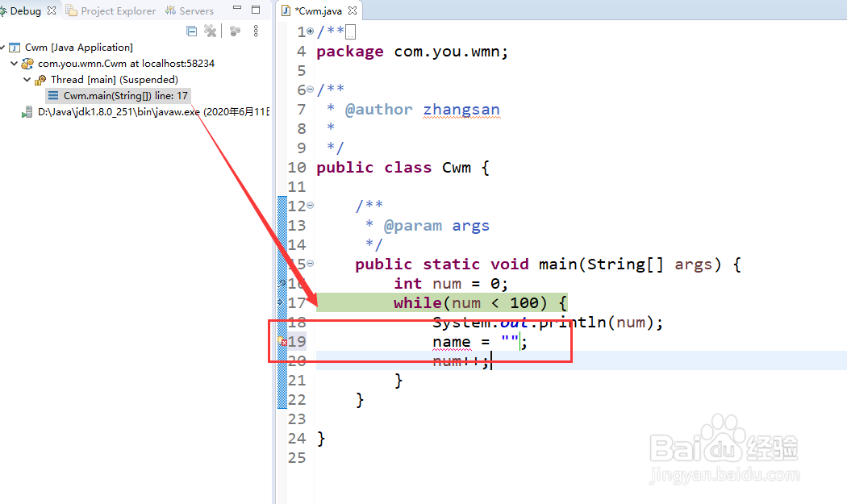Click the 'while' keyword on line 17
This screenshot has width=847, height=504.
tap(418, 303)
